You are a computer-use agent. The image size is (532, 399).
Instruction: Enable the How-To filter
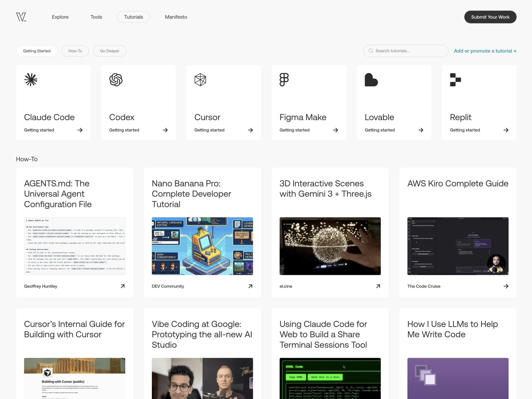point(75,51)
